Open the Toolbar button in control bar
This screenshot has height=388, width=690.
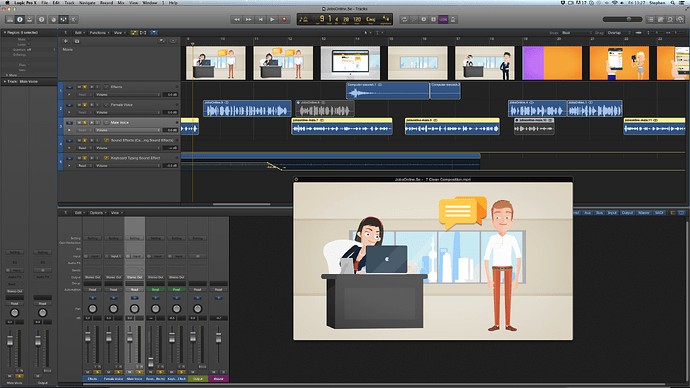pos(29,19)
